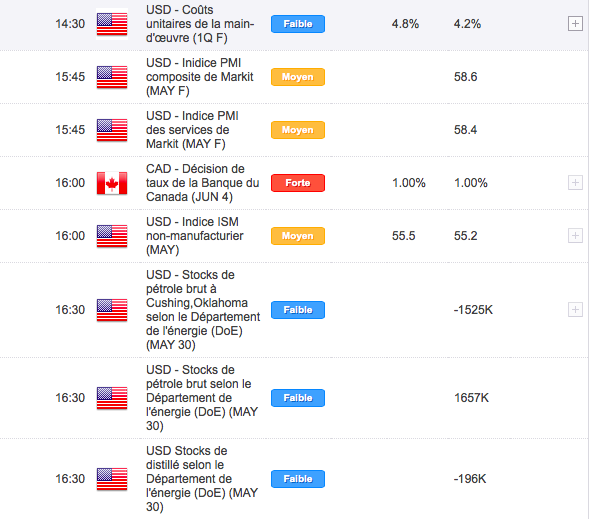The width and height of the screenshot is (600, 519).
Task: Click Faible badge on Coûts unitaires row
Action: (x=298, y=24)
